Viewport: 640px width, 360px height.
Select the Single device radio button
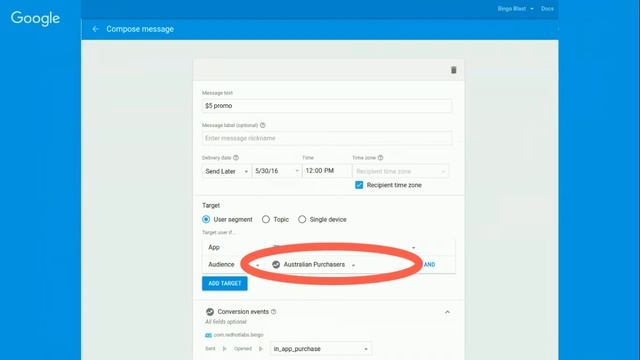(x=302, y=220)
